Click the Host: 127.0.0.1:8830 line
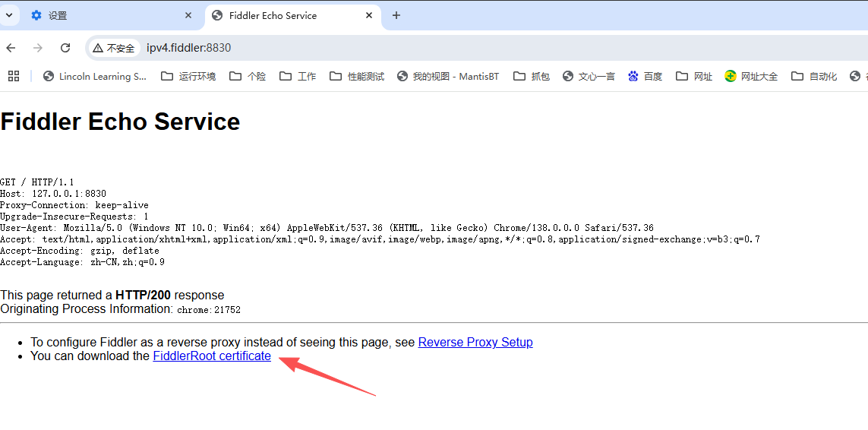The height and width of the screenshot is (430, 868). 53,194
